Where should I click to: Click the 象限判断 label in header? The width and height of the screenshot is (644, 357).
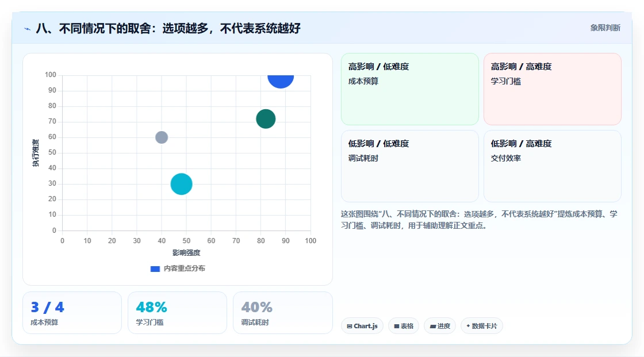pos(605,28)
